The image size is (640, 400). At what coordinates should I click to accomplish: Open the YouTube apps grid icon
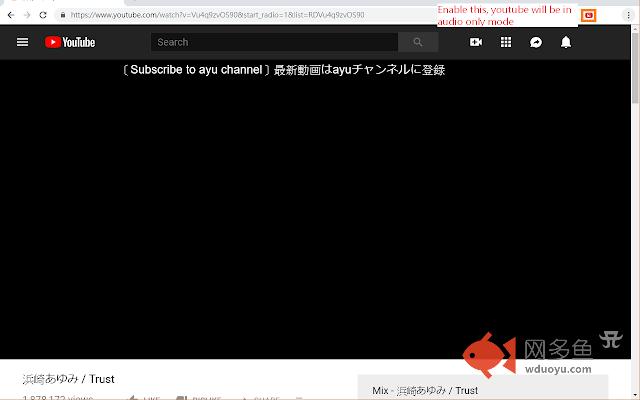tap(506, 42)
